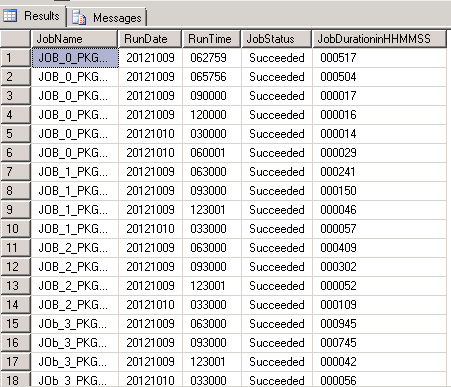Select row header 4
This screenshot has width=451, height=387.
click(x=15, y=115)
